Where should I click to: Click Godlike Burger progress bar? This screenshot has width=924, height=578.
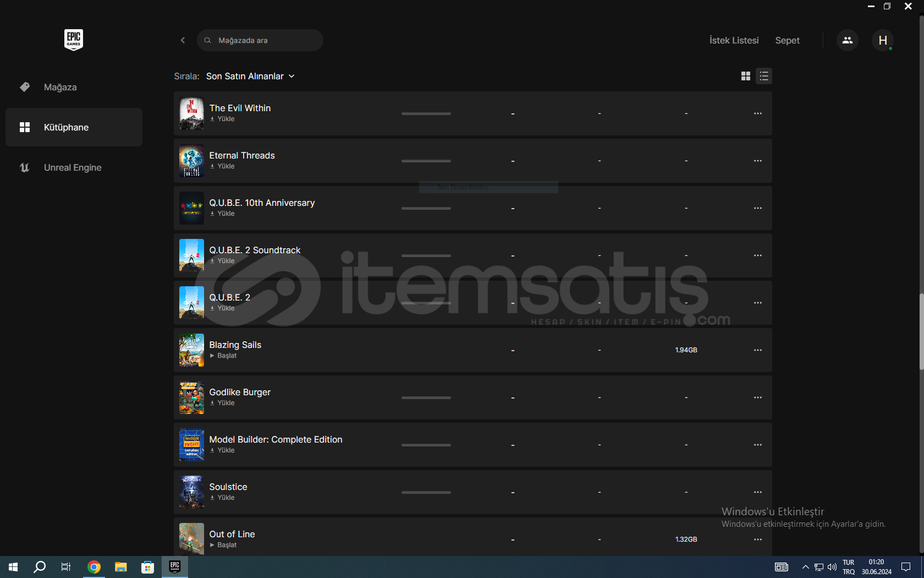[426, 397]
